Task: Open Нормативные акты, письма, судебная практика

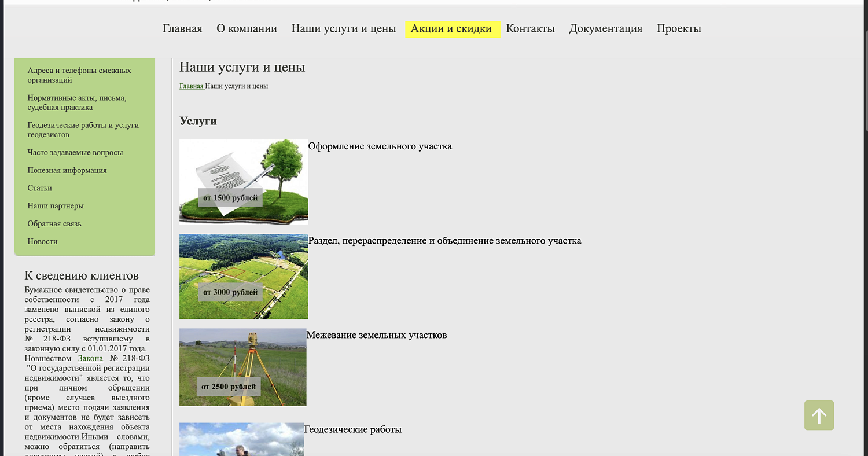Action: (77, 102)
